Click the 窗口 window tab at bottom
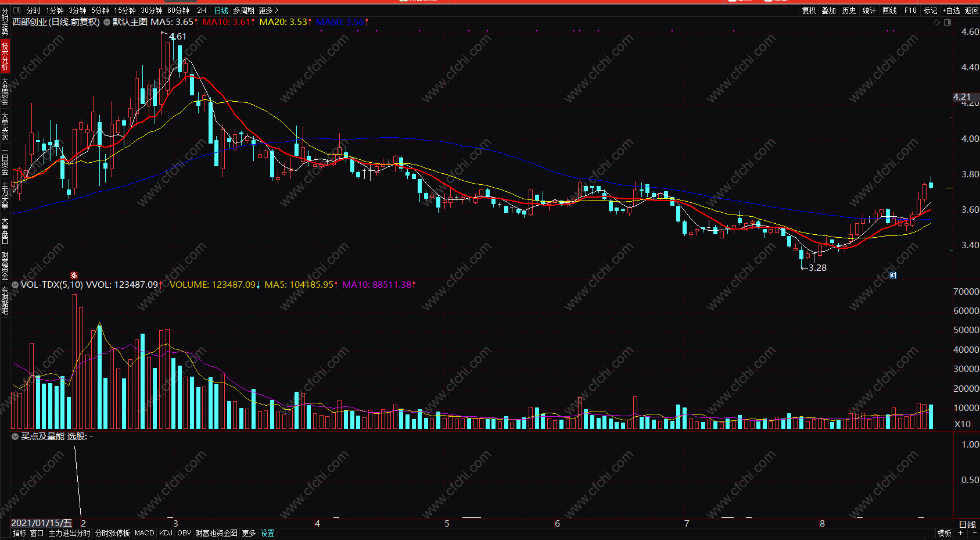The width and height of the screenshot is (980, 540). point(37,533)
